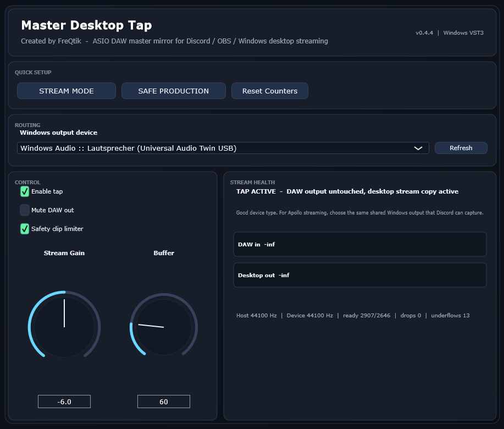This screenshot has width=504, height=429.
Task: Reset Counters in quick setup
Action: point(270,91)
